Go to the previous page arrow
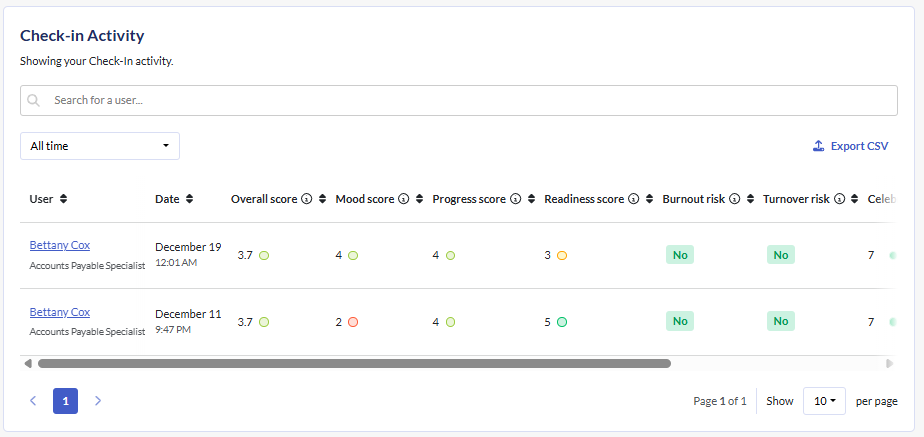The image size is (924, 437). (33, 401)
